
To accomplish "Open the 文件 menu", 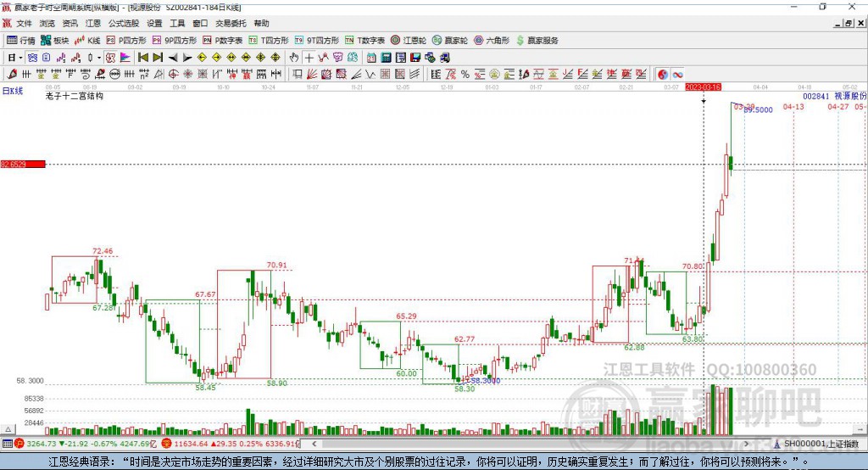I will (24, 23).
